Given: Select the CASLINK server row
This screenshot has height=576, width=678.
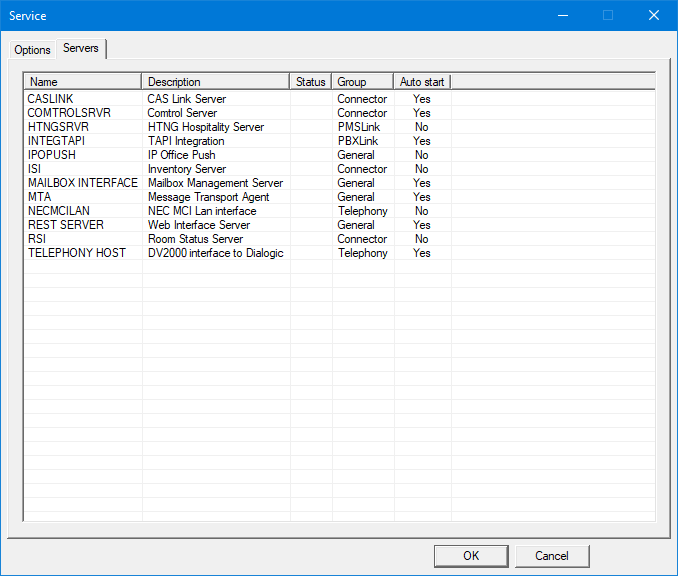Looking at the screenshot, I should click(50, 99).
